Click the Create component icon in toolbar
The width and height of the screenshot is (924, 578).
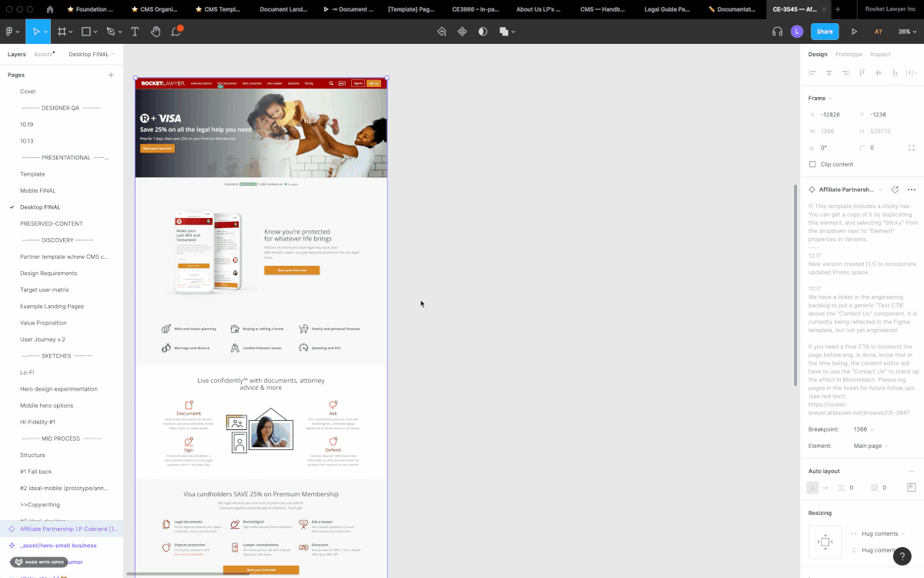(x=462, y=32)
